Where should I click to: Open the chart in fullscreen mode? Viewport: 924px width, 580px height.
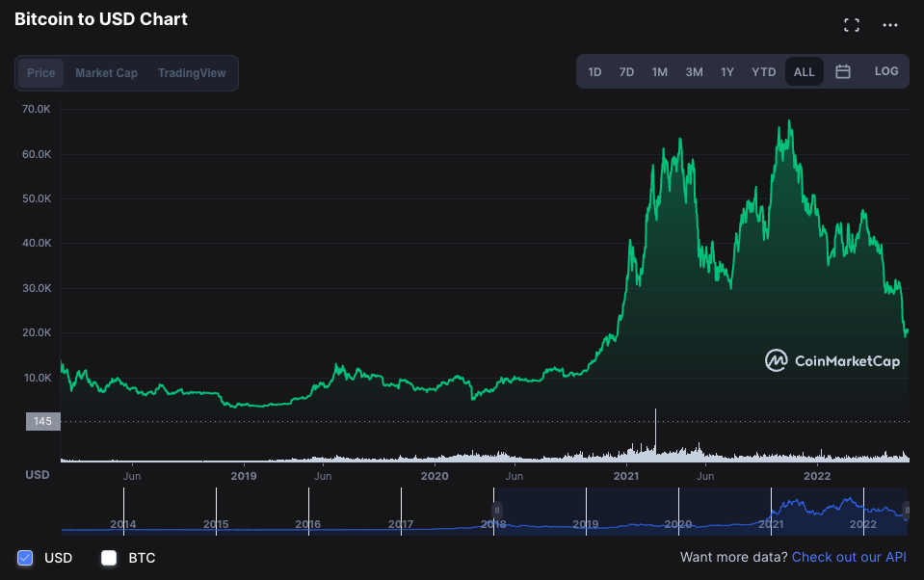(x=852, y=25)
